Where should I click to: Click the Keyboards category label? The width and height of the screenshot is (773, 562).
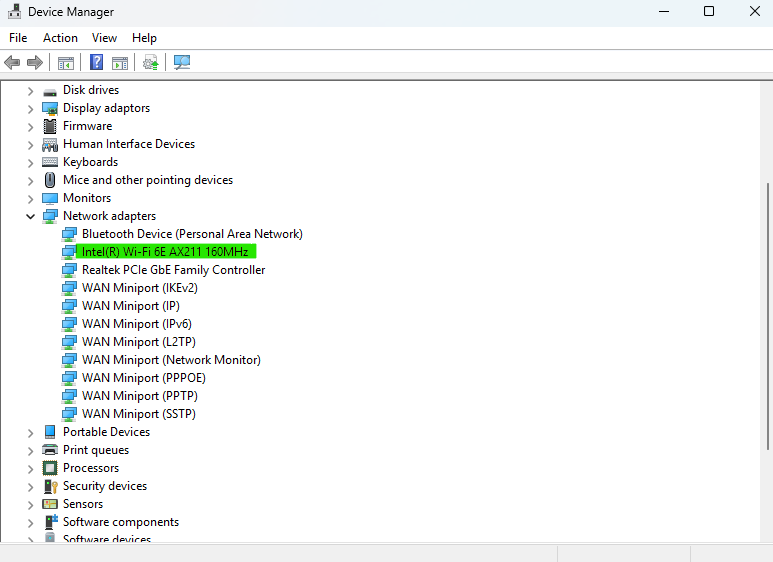pyautogui.click(x=90, y=162)
